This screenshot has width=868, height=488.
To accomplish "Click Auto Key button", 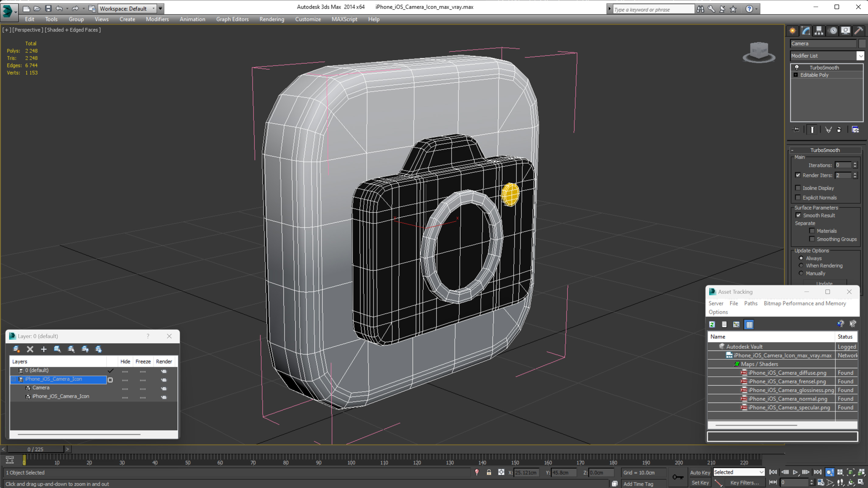I will click(x=700, y=472).
